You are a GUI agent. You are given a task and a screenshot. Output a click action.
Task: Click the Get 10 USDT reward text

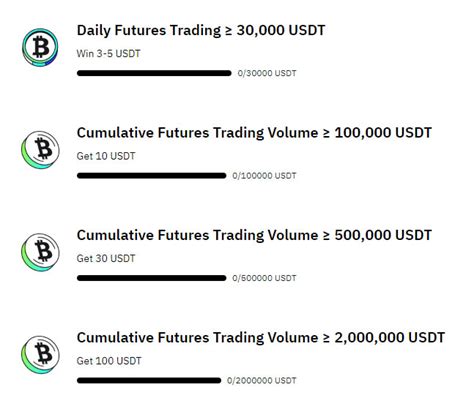click(x=106, y=156)
